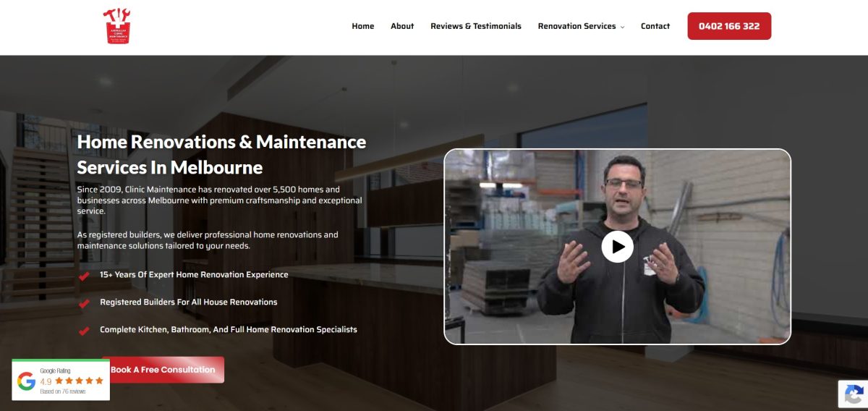868x411 pixels.
Task: Click the Clinic Maintenance logo
Action: tap(117, 26)
